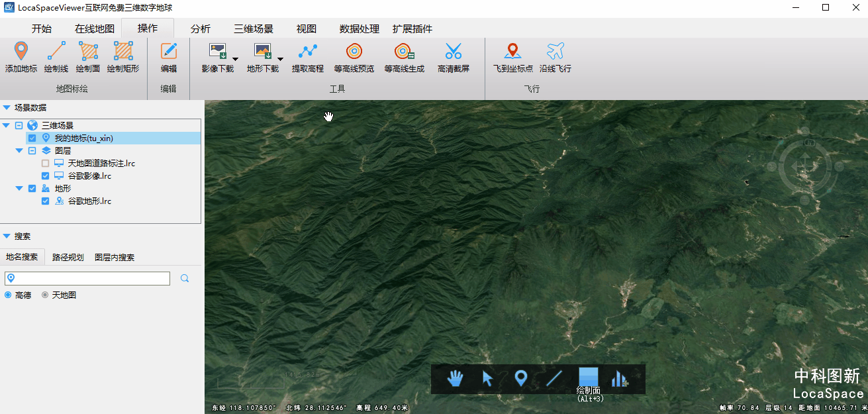Switch to the 路径规划 search tab

(x=68, y=257)
